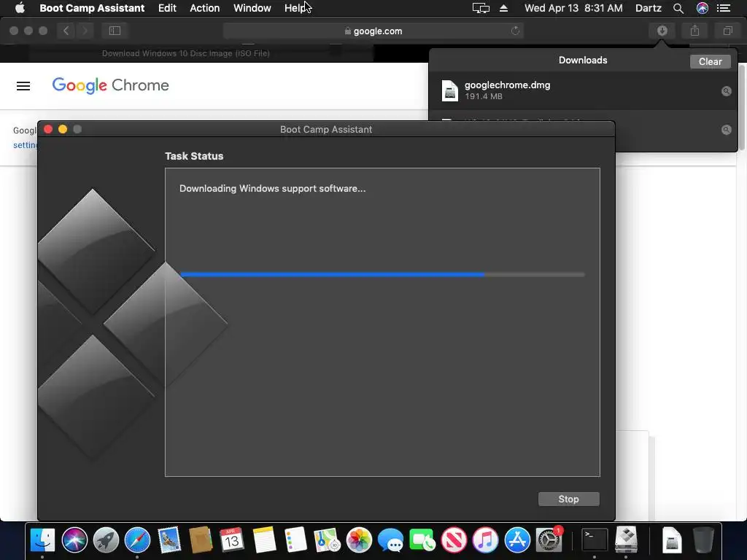Open Calendar from the Dock
The height and width of the screenshot is (560, 747).
coord(232,540)
